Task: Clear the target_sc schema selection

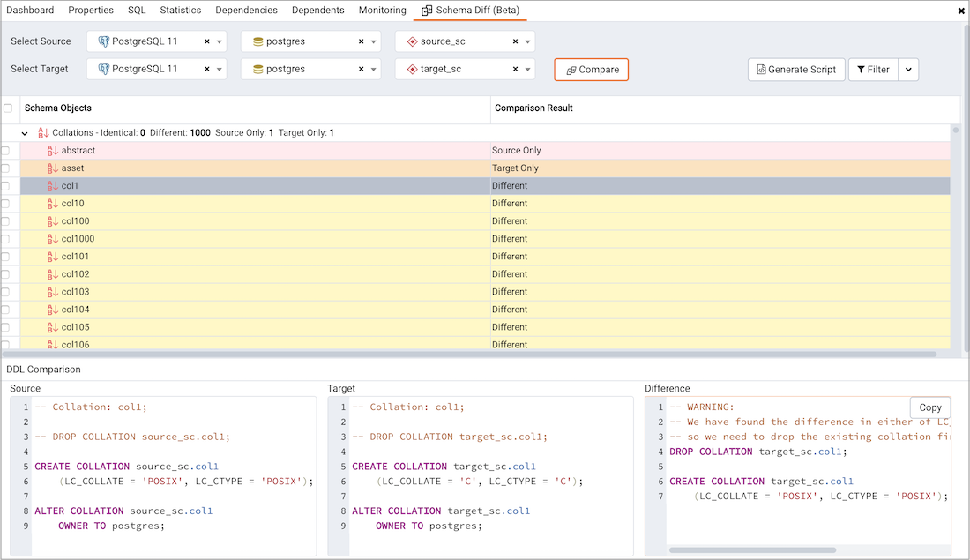Action: tap(515, 70)
